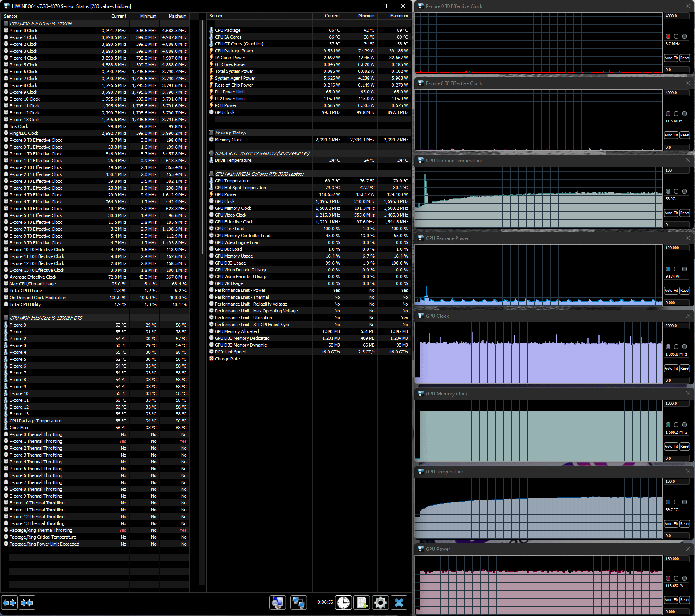
Task: Click the monitor with magnifier icon
Action: (278, 602)
